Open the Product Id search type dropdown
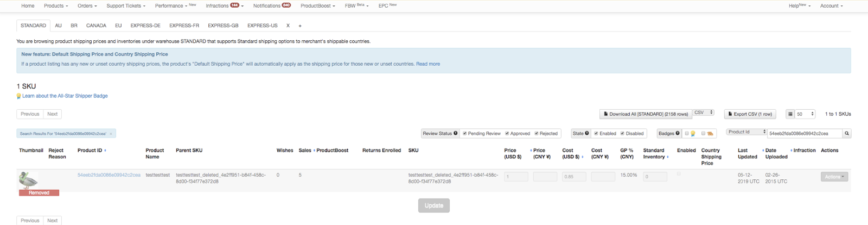 pyautogui.click(x=747, y=132)
